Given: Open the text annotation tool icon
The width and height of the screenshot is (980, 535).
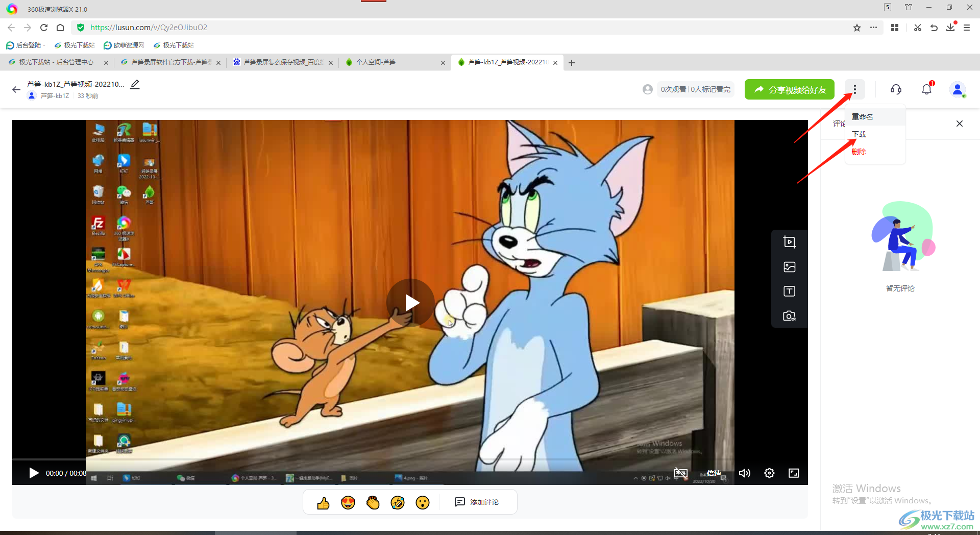Looking at the screenshot, I should coord(790,291).
